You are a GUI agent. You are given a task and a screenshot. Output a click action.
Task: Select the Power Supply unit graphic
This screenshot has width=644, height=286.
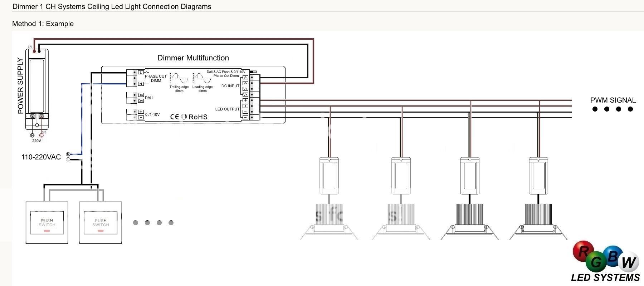click(x=37, y=89)
